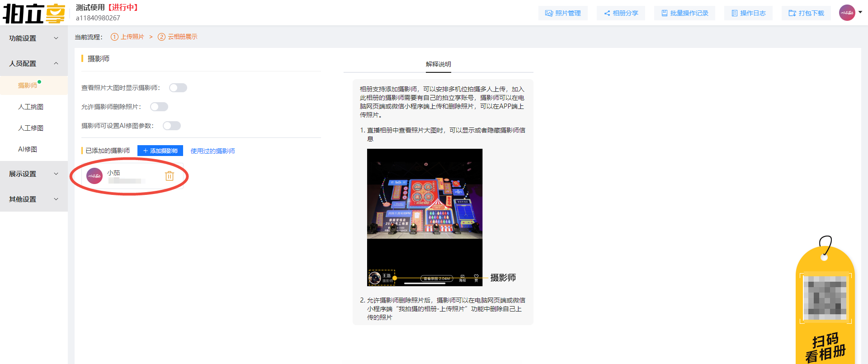Click 添加摄影师 button
Screen dimensions: 868x364
(x=160, y=151)
